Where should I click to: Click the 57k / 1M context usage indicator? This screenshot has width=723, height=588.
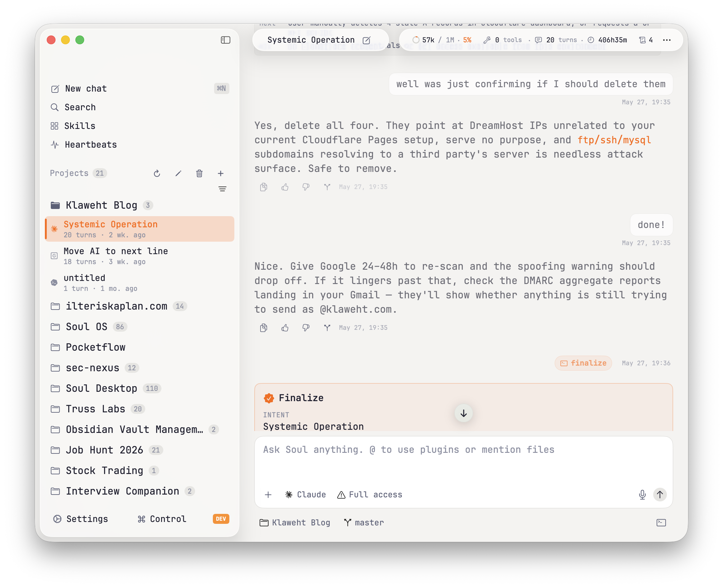click(441, 40)
